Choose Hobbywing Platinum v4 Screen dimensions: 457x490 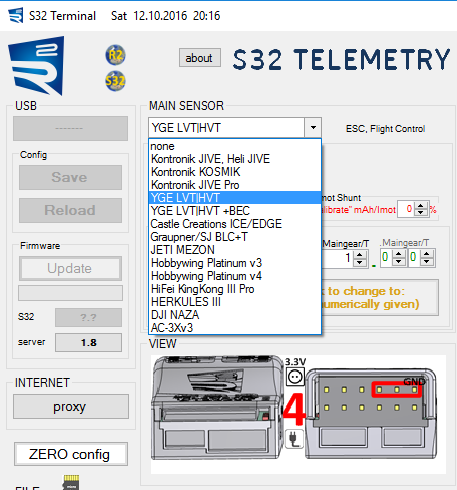(x=235, y=276)
